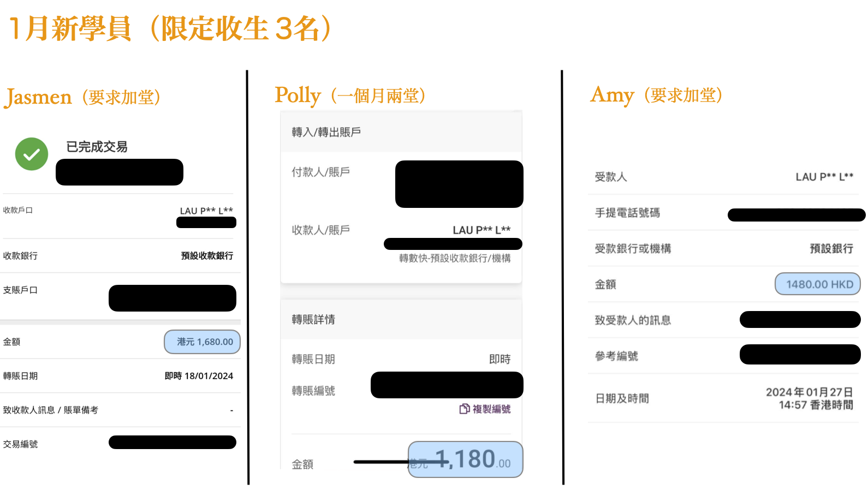
Task: Click the copy icon beside 複製編號
Action: [464, 409]
